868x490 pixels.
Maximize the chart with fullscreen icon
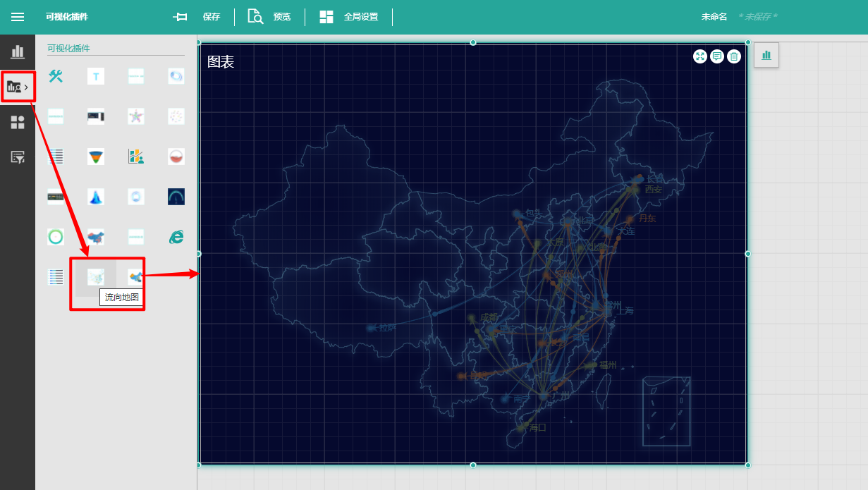tap(700, 56)
